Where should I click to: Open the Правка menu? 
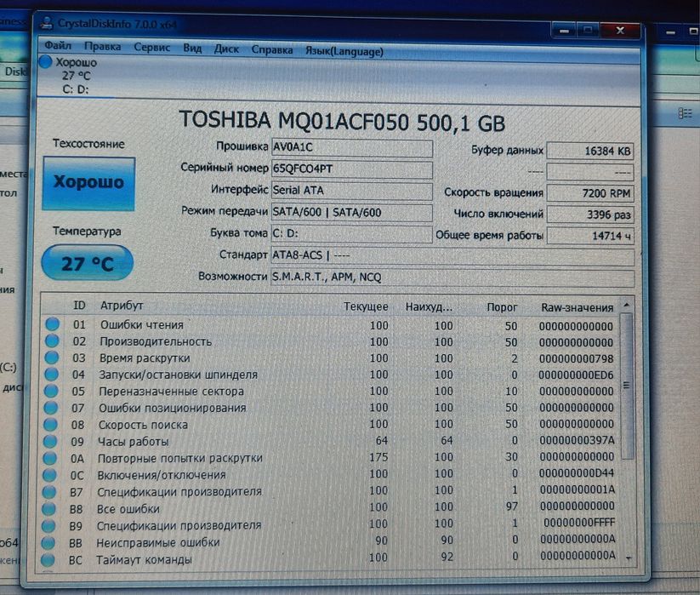click(x=102, y=46)
